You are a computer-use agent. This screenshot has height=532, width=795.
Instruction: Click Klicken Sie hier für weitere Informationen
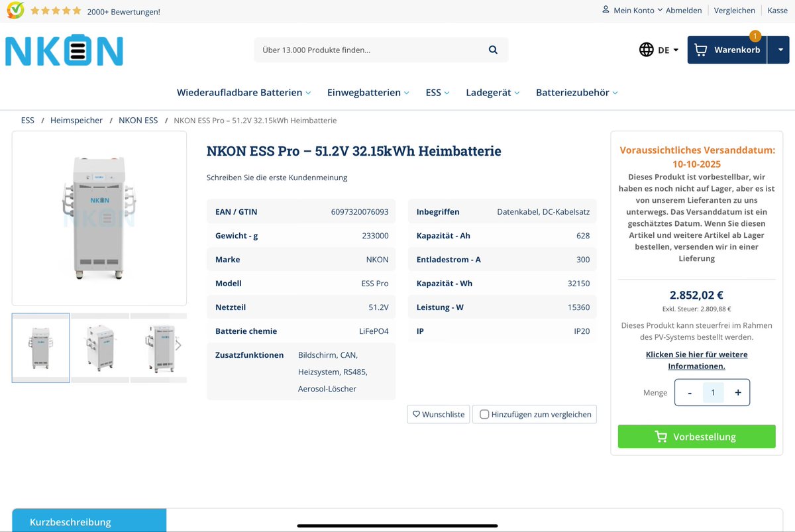(x=696, y=360)
